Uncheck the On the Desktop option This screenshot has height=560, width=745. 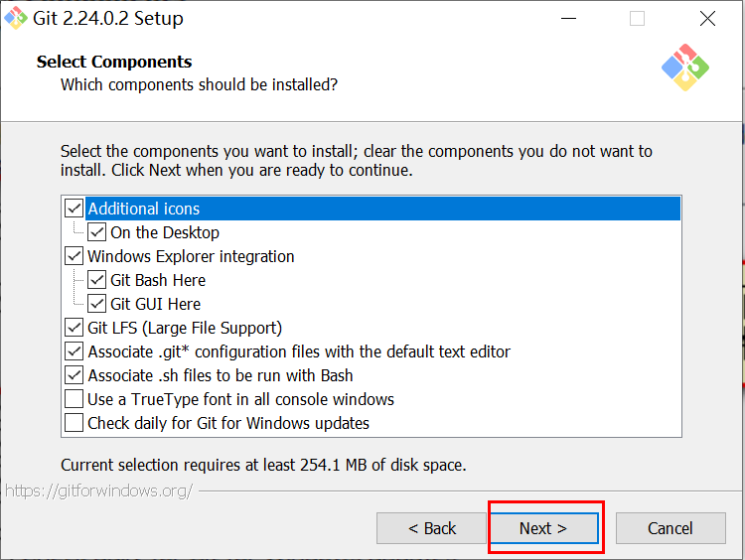tap(97, 232)
